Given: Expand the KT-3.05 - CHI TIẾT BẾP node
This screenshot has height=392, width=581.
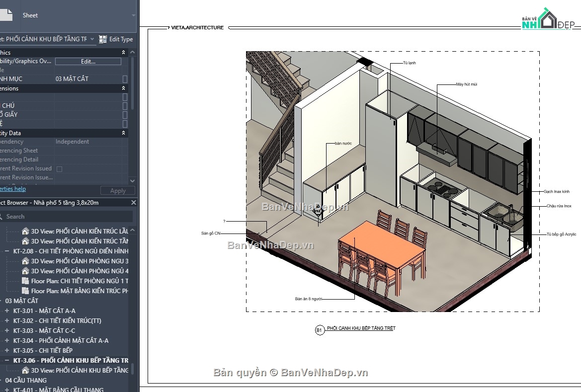Looking at the screenshot, I should (x=6, y=350).
